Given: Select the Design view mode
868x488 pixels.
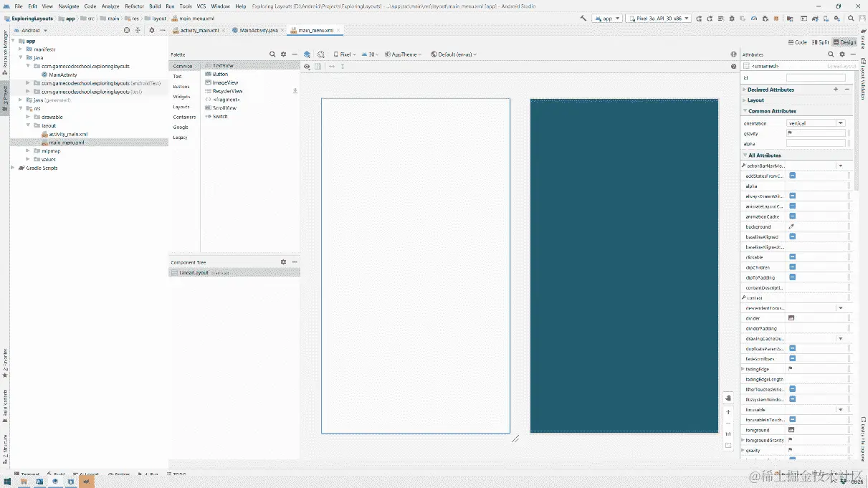Looking at the screenshot, I should point(845,42).
